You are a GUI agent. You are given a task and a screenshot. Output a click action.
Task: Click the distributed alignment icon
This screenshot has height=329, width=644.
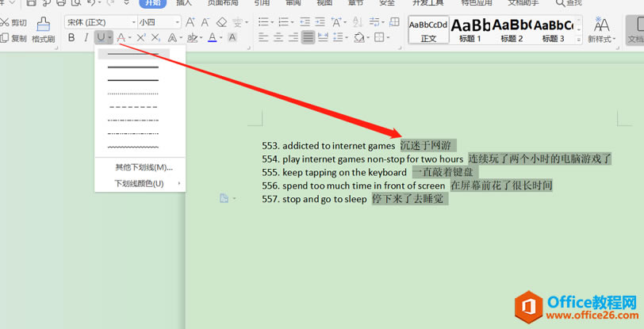[x=324, y=38]
